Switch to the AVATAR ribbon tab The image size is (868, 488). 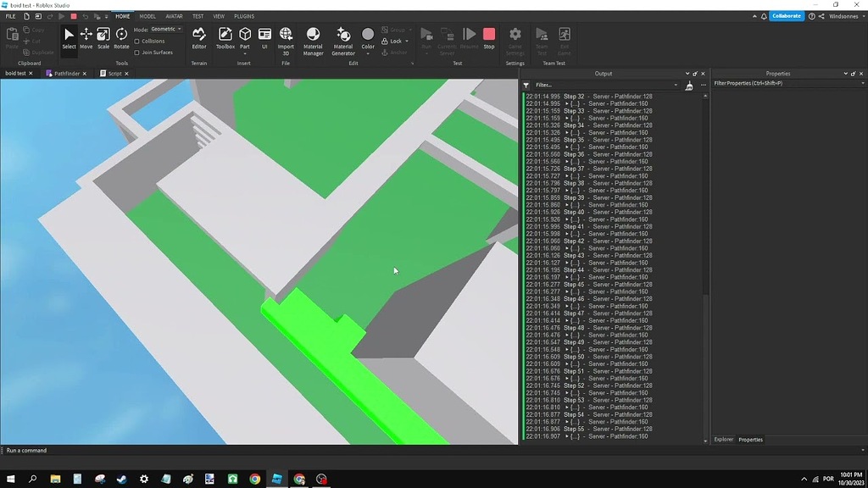(x=174, y=17)
